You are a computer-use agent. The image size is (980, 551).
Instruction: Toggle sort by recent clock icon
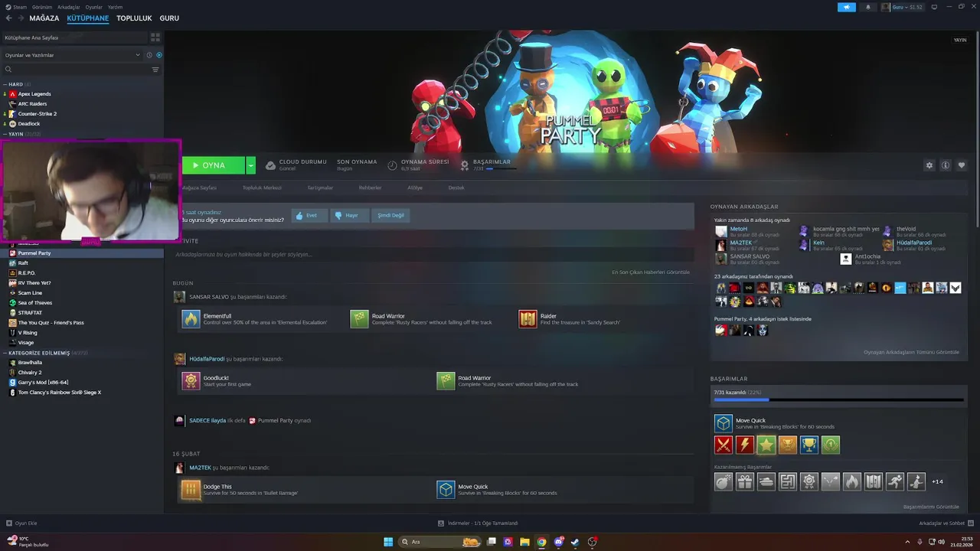[x=149, y=55]
